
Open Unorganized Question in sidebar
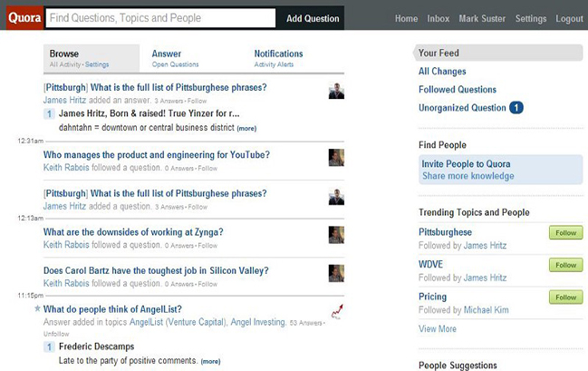462,108
